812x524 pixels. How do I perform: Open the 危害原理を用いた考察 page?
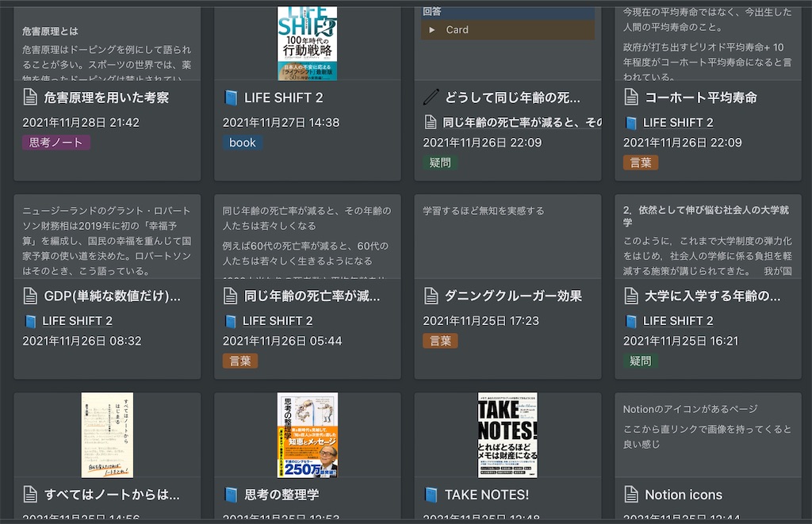tap(106, 98)
